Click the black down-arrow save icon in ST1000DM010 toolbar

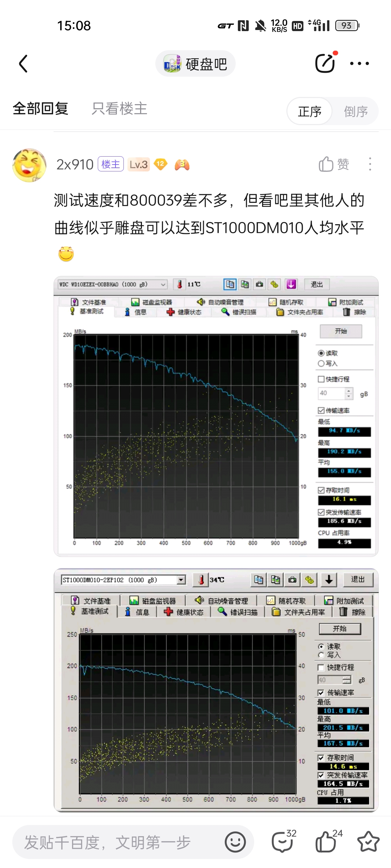(x=329, y=580)
